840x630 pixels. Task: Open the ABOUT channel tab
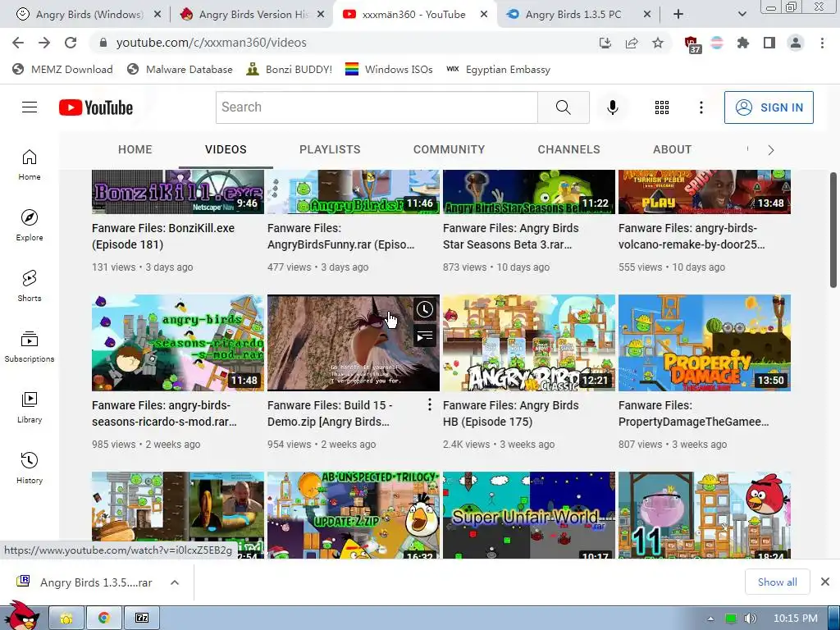point(673,149)
